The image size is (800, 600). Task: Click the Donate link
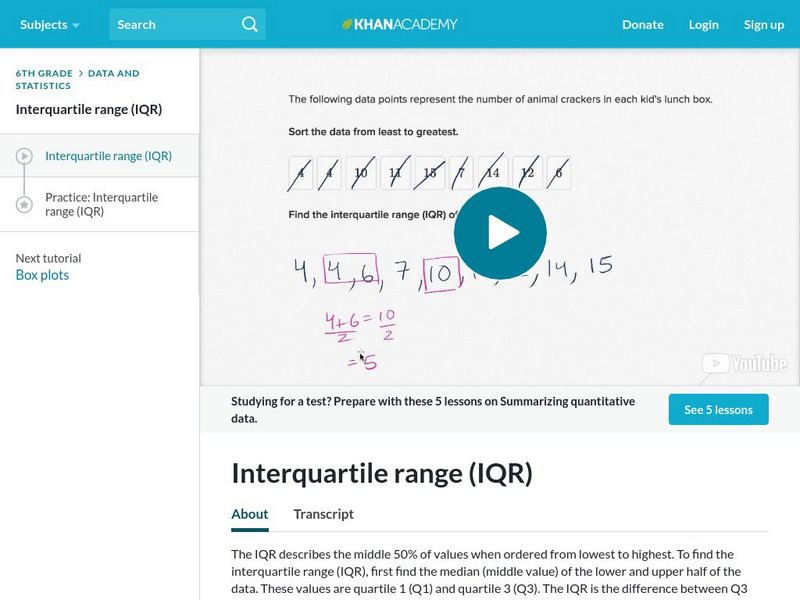[642, 24]
